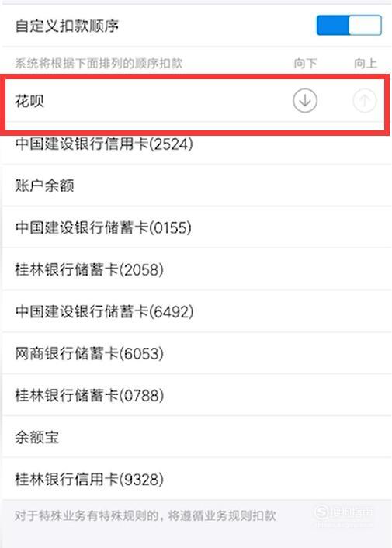Click the 系统将根据下面排列的顺序扣款 hint text
The height and width of the screenshot is (548, 392).
coord(99,63)
